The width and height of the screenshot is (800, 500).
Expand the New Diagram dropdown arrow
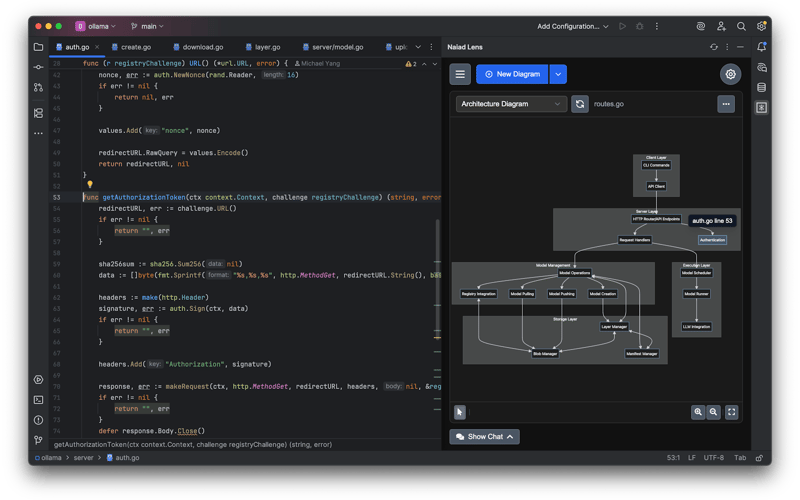tap(558, 74)
